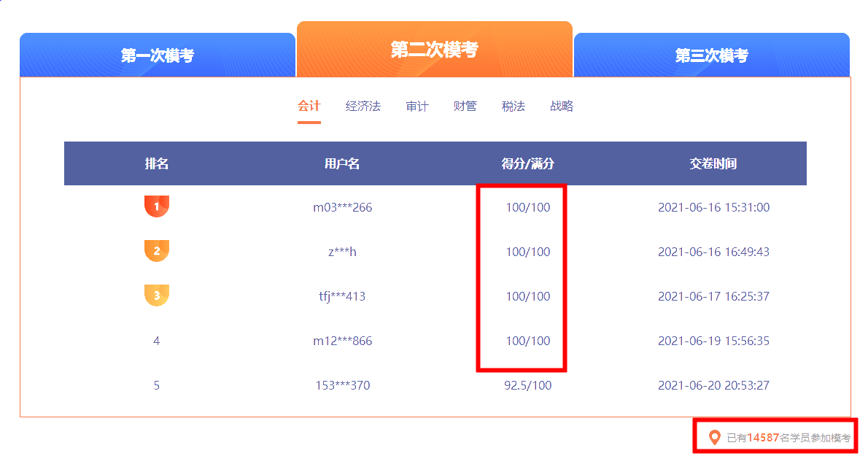868x456 pixels.
Task: Click the highlighted 第二次模考 tab
Action: click(x=434, y=49)
